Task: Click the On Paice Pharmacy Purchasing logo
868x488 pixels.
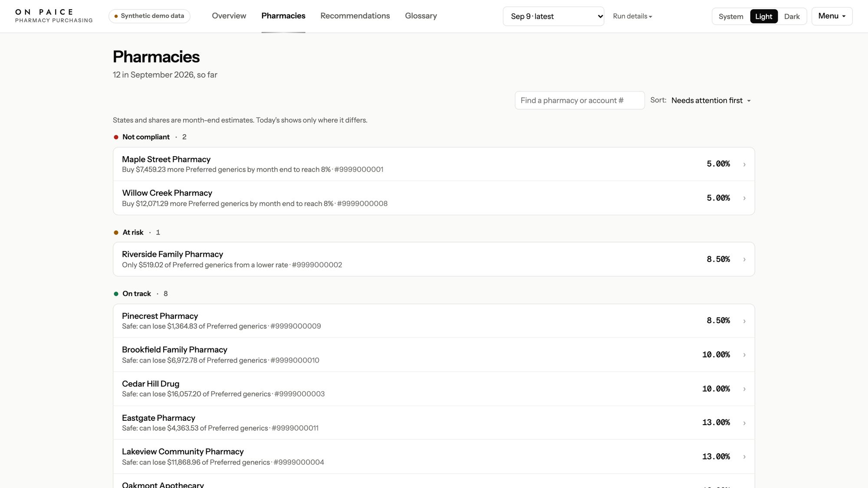Action: [x=54, y=16]
